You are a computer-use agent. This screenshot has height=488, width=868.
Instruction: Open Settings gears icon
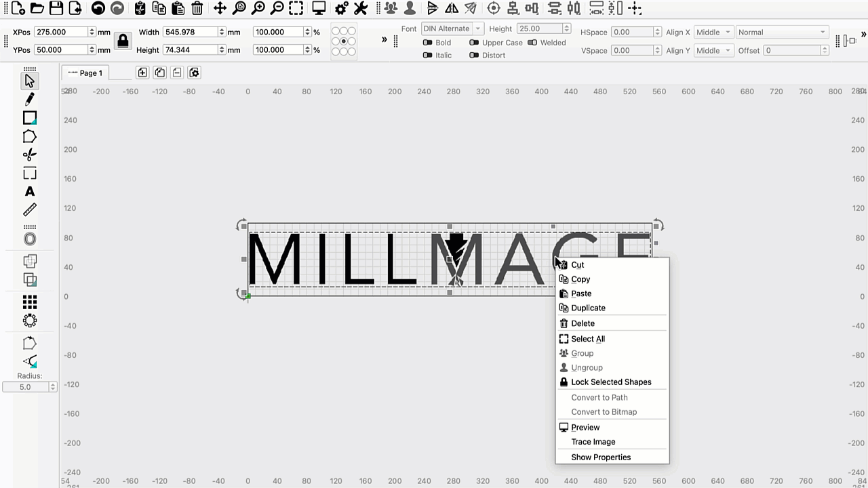342,9
